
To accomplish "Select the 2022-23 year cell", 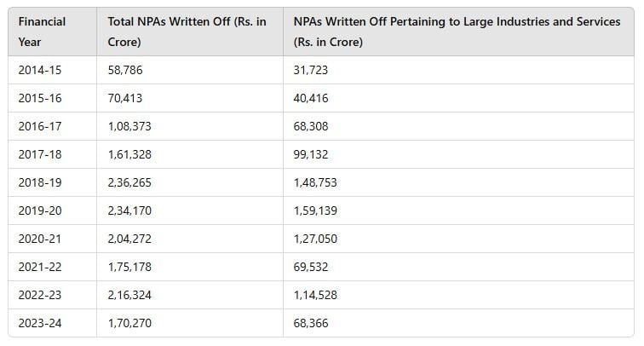I will click(40, 295).
